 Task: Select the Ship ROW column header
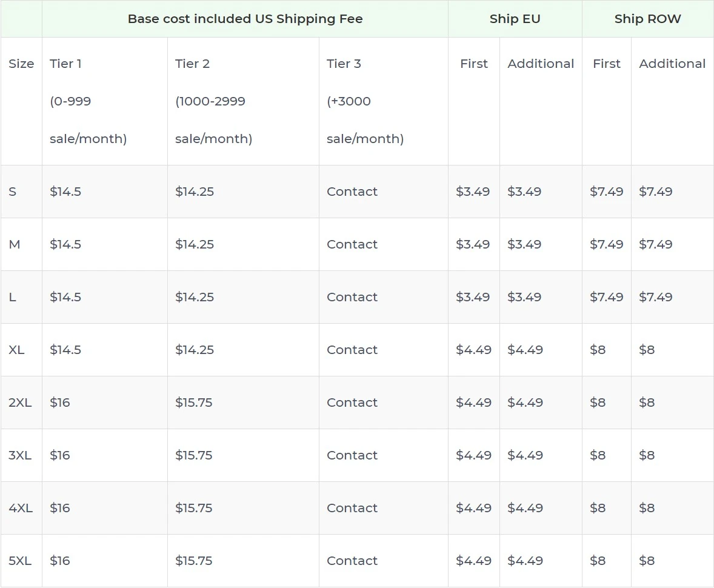(647, 19)
